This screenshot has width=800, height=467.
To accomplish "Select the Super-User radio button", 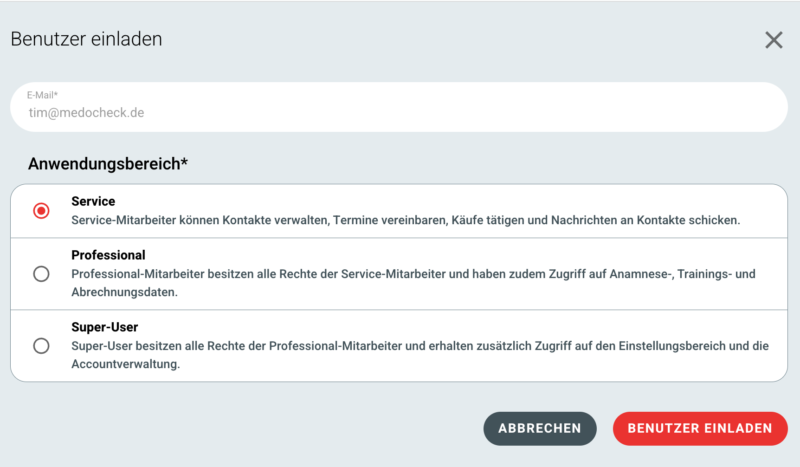I will point(41,346).
